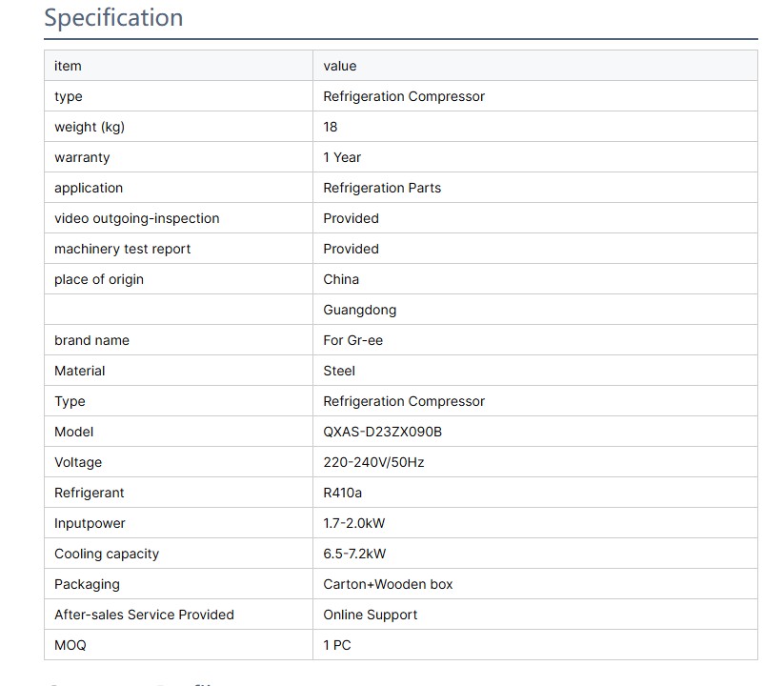Select the China place of origin value
This screenshot has height=686, width=784.
(341, 279)
